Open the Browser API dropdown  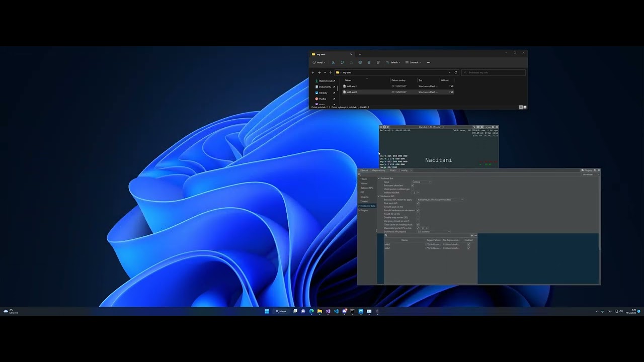click(440, 200)
